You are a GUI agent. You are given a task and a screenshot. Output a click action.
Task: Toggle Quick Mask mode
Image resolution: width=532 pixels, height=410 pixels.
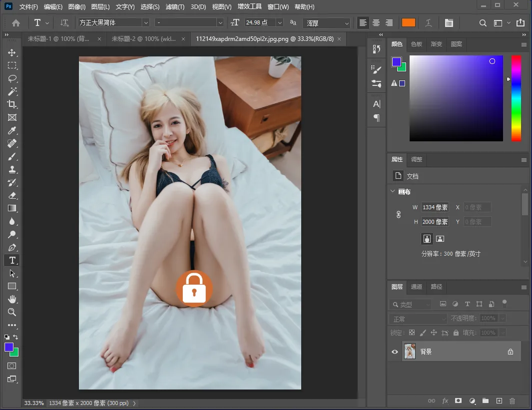12,366
